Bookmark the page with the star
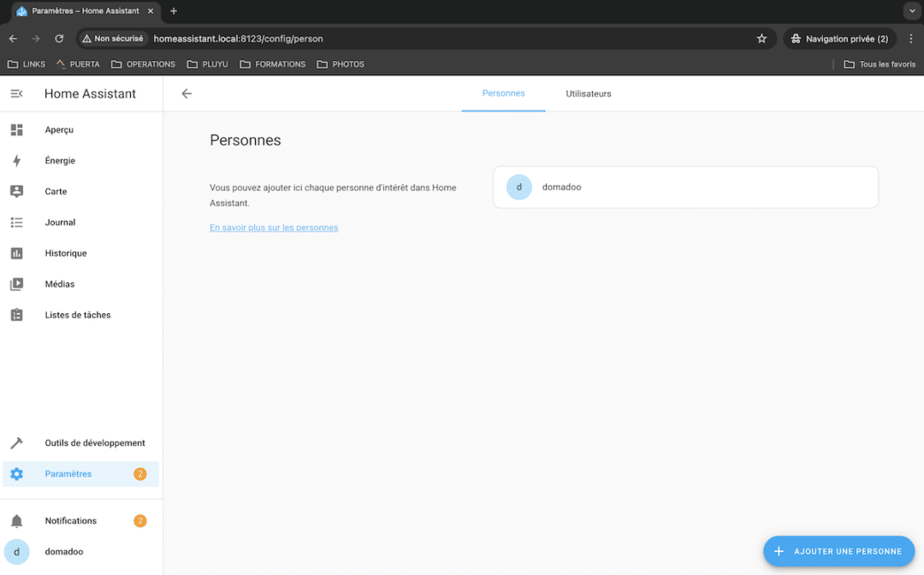Image resolution: width=924 pixels, height=575 pixels. tap(761, 39)
